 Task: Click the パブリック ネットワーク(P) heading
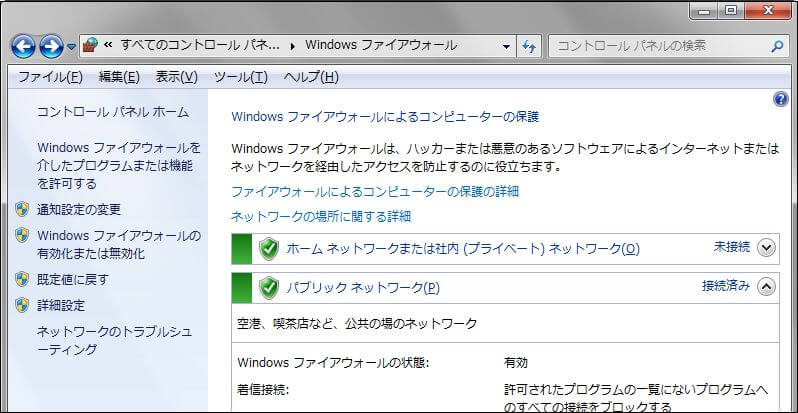click(x=363, y=288)
